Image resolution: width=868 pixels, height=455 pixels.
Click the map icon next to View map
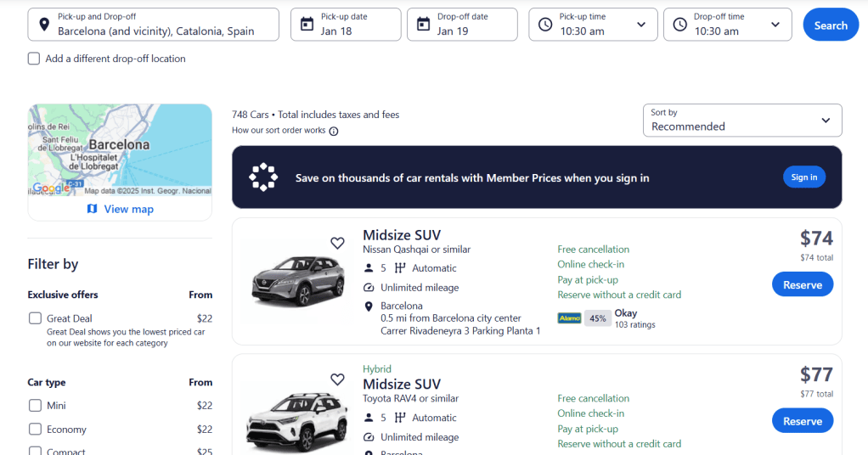93,209
